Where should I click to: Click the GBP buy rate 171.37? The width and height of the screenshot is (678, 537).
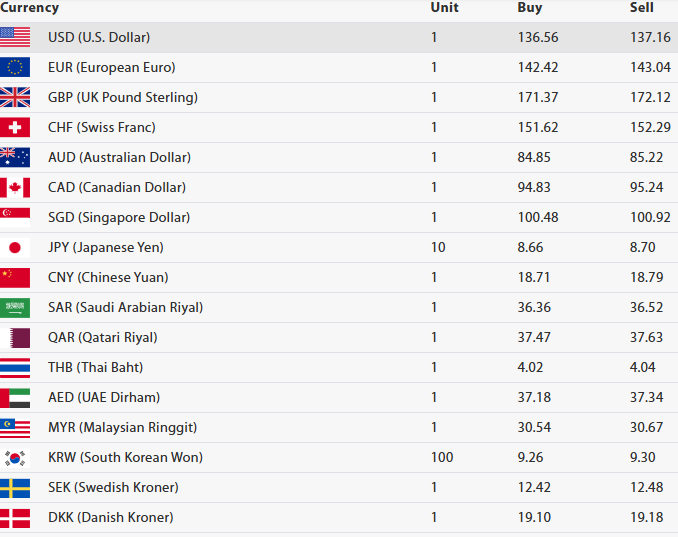point(538,97)
